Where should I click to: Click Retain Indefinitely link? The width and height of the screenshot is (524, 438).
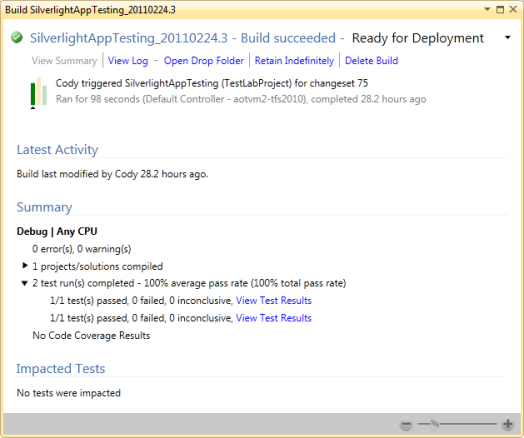point(294,61)
